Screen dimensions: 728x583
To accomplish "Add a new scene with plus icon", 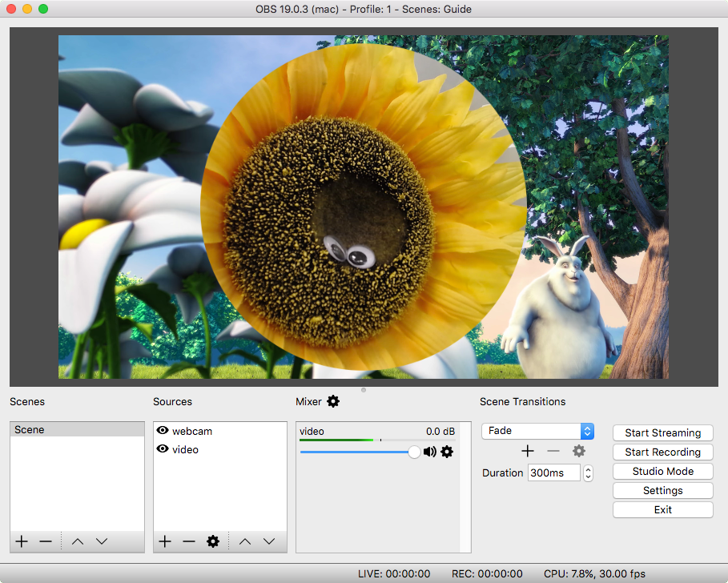I will (x=22, y=541).
